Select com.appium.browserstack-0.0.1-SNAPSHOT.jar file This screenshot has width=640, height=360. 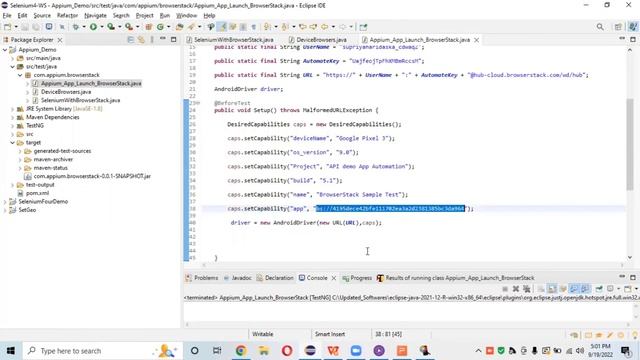coord(87,176)
